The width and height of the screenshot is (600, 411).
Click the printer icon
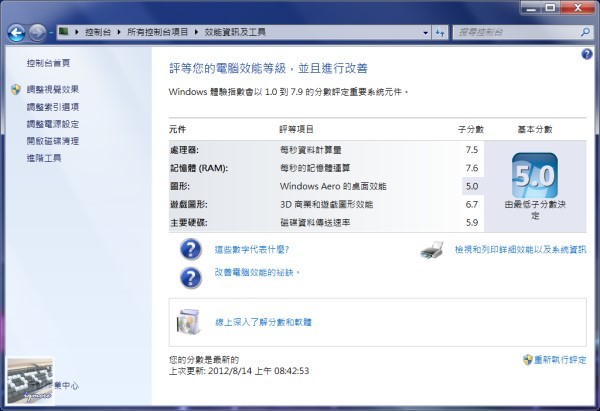click(432, 250)
